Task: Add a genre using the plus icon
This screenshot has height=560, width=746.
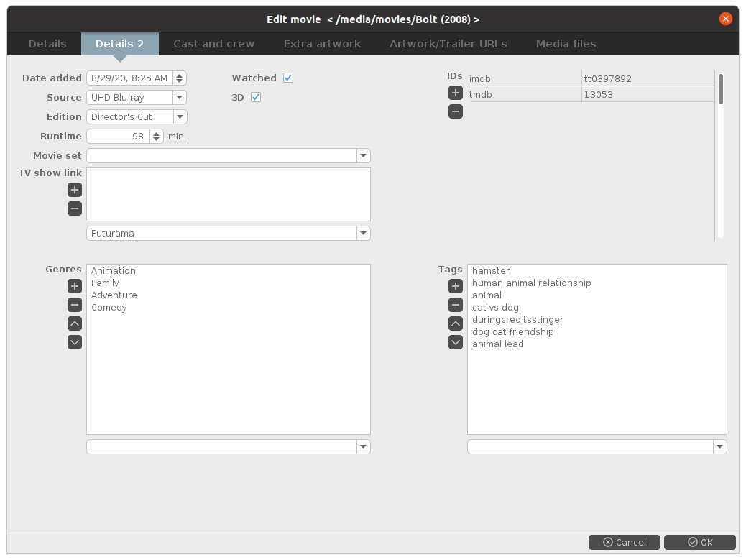Action: (x=75, y=286)
